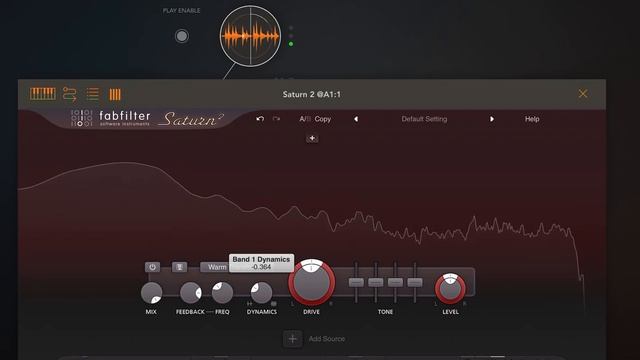This screenshot has width=640, height=360.
Task: Click the redo arrow in Saturn toolbar
Action: [276, 119]
